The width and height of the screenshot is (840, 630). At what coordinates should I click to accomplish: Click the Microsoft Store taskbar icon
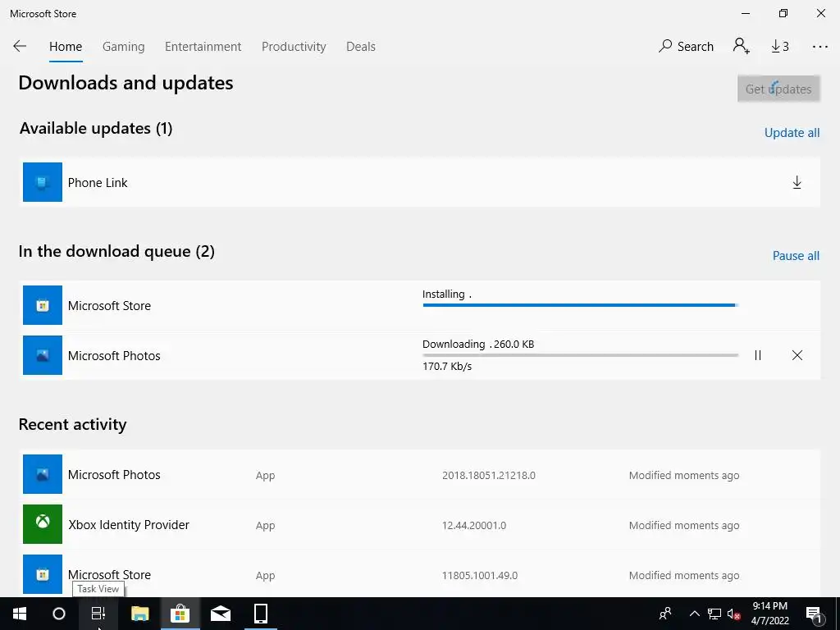(x=180, y=614)
